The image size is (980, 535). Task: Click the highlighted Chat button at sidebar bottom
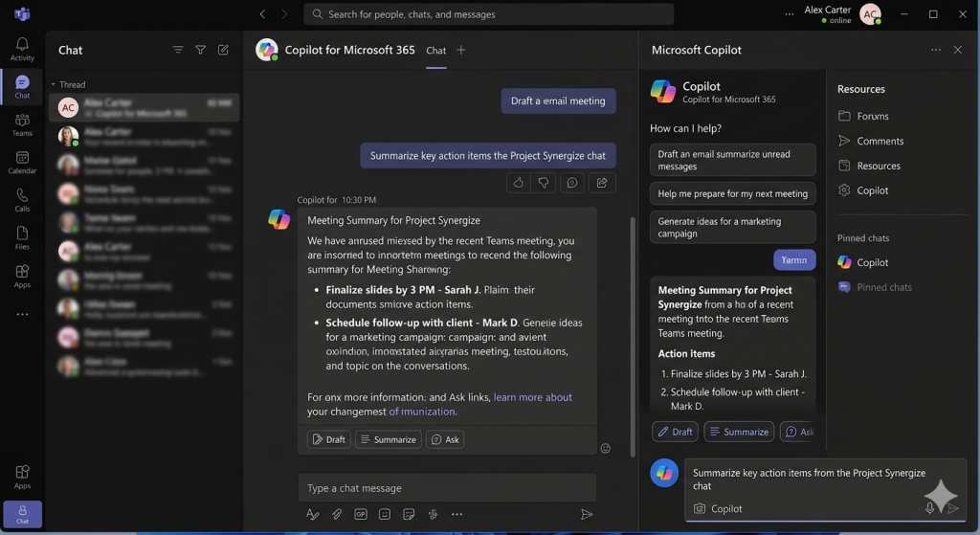tap(23, 514)
